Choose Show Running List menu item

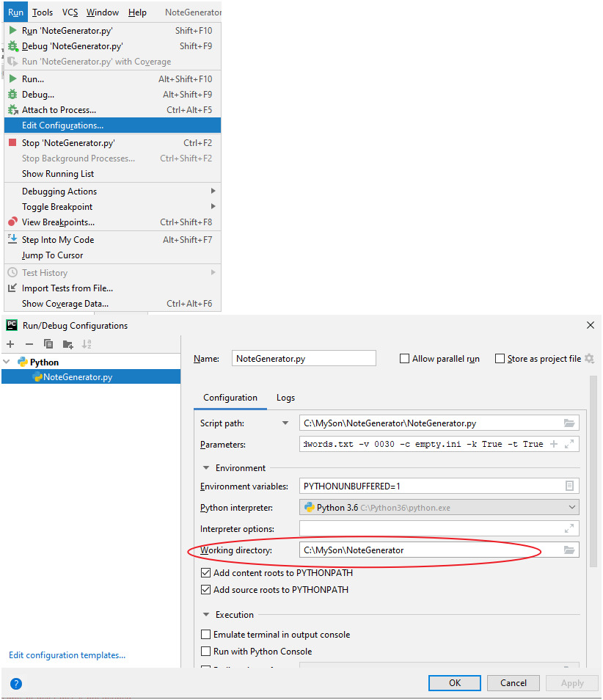112,174
